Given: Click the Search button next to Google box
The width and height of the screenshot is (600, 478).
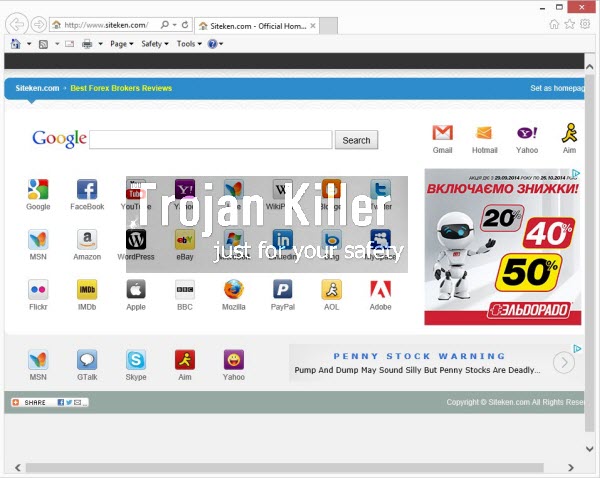Looking at the screenshot, I should pyautogui.click(x=356, y=141).
